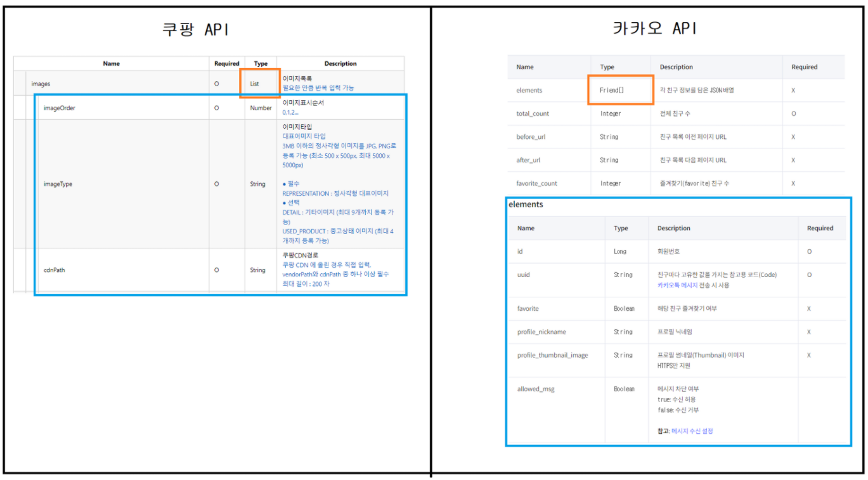This screenshot has height=480, width=868.
Task: Click the Required "O" in the total_count row
Action: (793, 114)
